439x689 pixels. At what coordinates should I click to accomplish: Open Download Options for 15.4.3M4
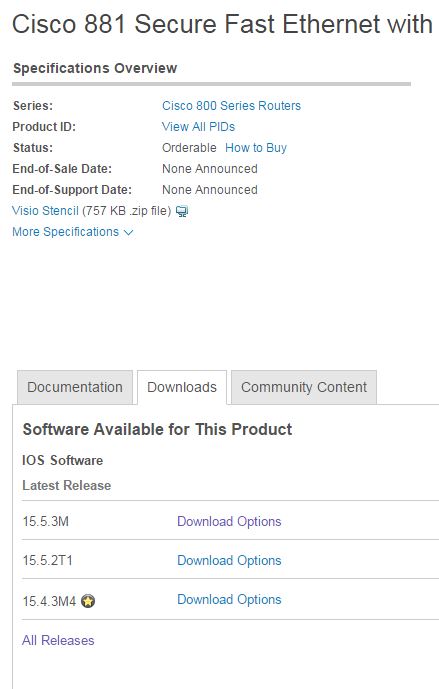tap(229, 600)
